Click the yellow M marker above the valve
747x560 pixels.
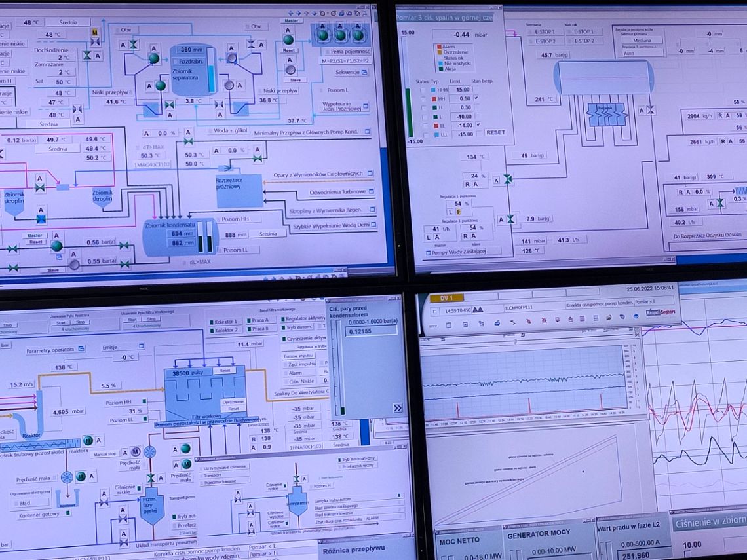click(x=94, y=33)
